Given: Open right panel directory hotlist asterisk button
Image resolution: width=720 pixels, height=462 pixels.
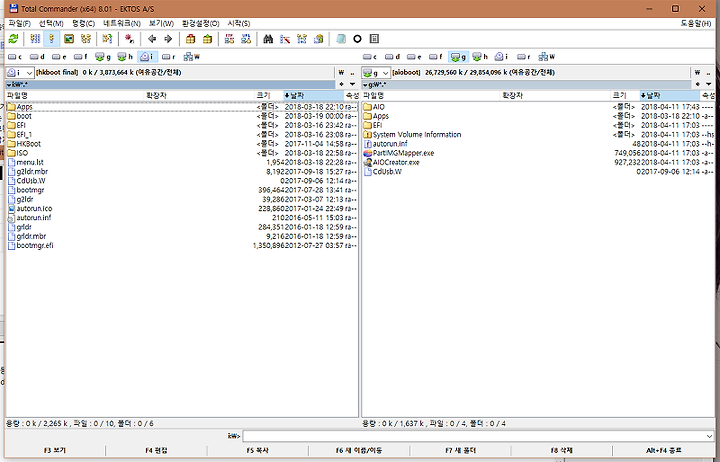Looking at the screenshot, I should (698, 85).
